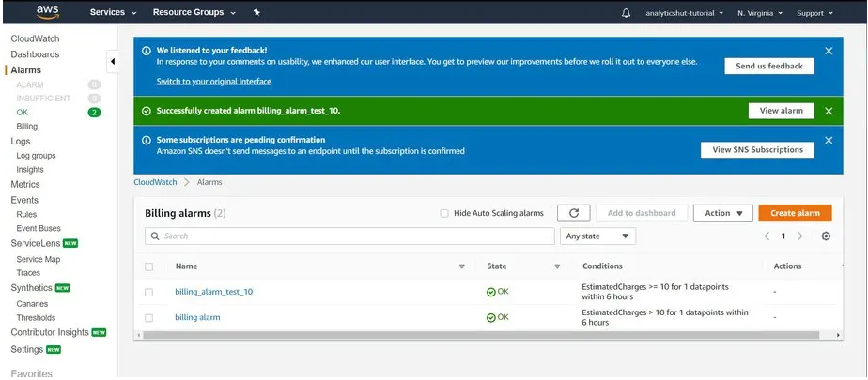
Task: Open the Services menu in header
Action: click(x=113, y=13)
